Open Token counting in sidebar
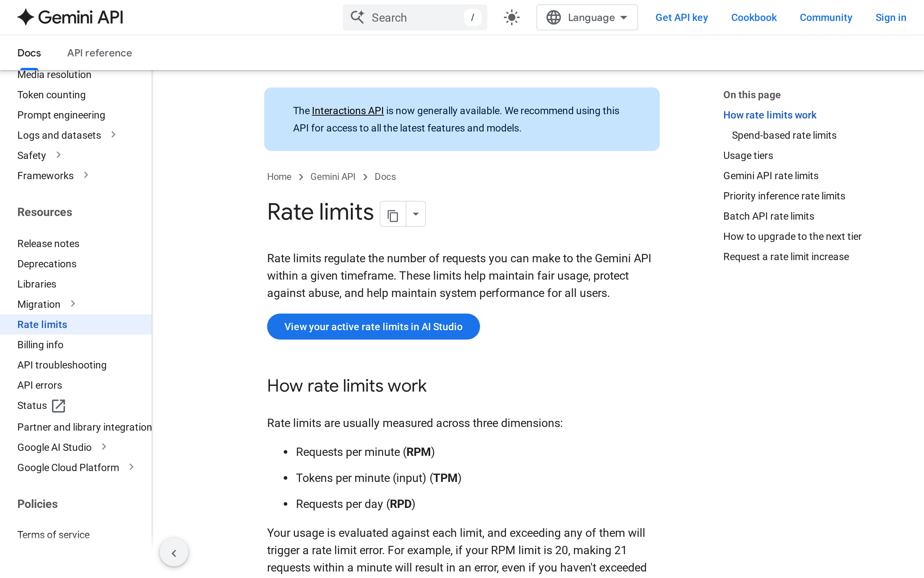 pyautogui.click(x=52, y=95)
